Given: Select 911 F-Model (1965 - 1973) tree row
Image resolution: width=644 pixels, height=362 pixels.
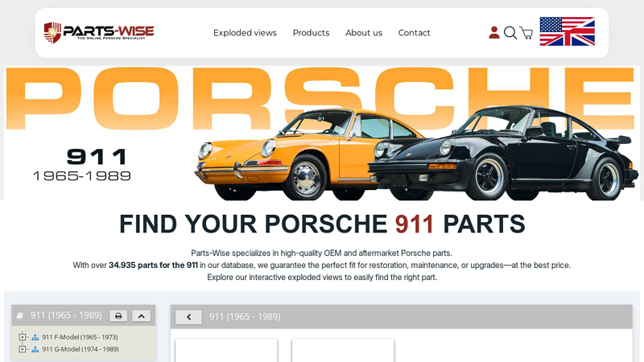Looking at the screenshot, I should 80,337.
